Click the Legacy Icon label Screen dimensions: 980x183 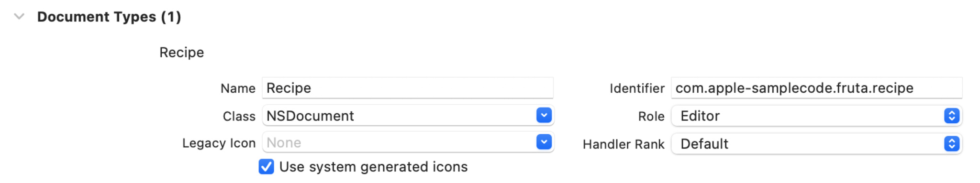[x=219, y=143]
